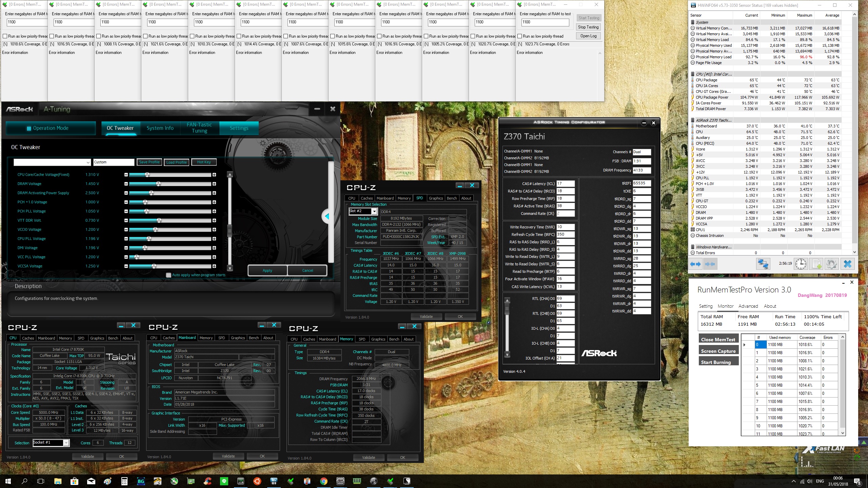The width and height of the screenshot is (868, 488).
Task: Switch to Advanced tab in RunMemTestPro
Action: click(x=748, y=306)
